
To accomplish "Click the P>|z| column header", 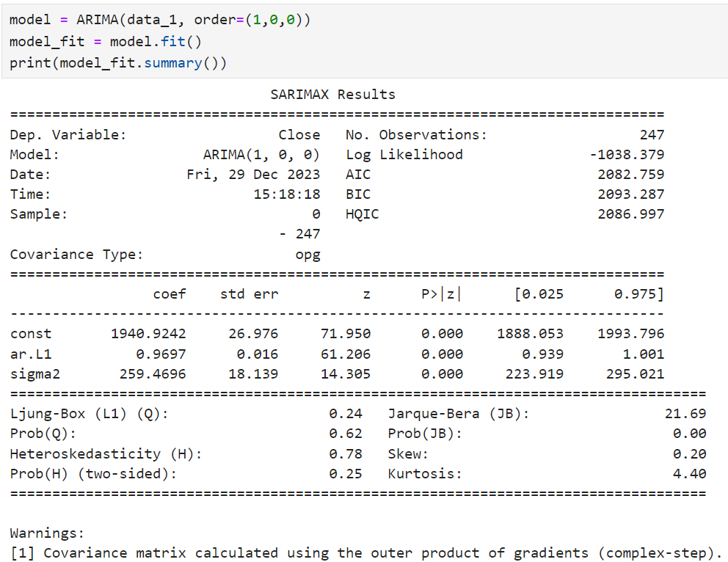I will (x=442, y=294).
